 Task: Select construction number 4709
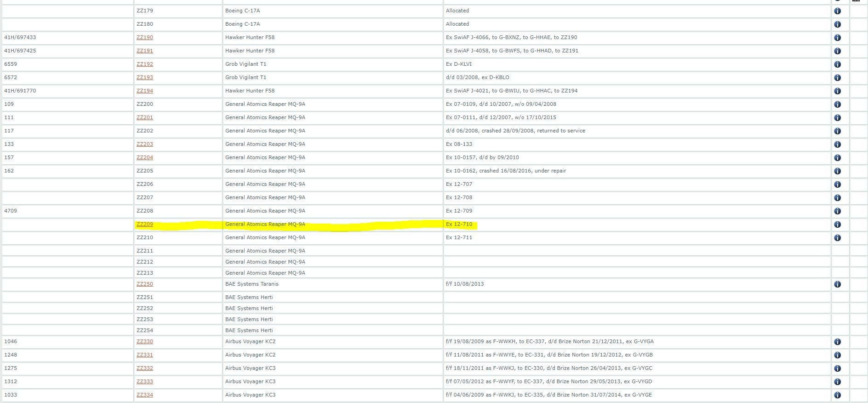point(11,211)
